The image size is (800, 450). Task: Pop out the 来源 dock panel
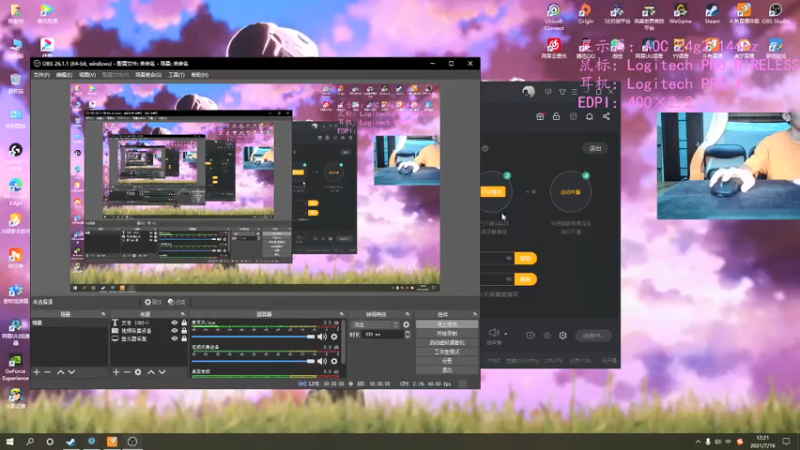pyautogui.click(x=183, y=314)
